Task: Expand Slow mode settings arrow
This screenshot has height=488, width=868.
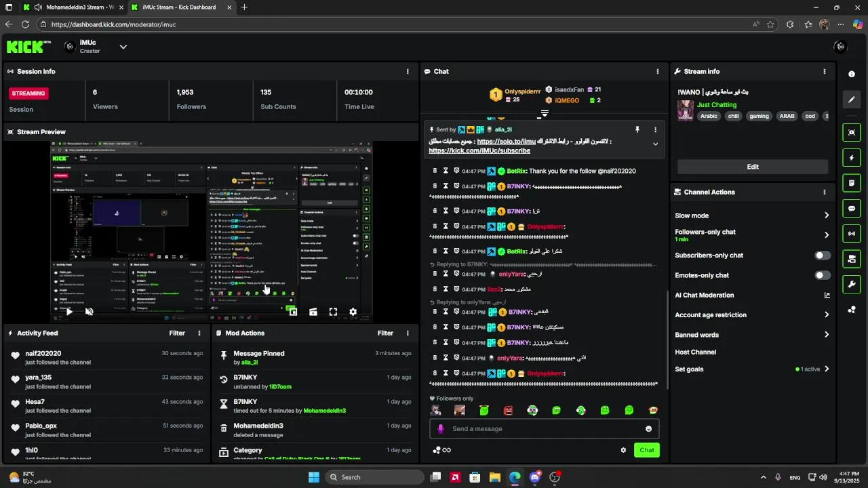Action: tap(826, 216)
